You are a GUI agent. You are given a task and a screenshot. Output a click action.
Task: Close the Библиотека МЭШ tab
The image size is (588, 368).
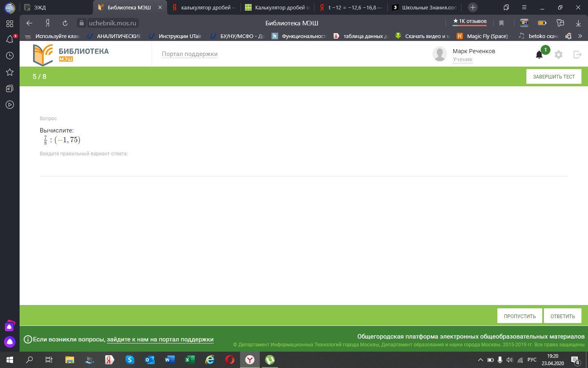(160, 7)
